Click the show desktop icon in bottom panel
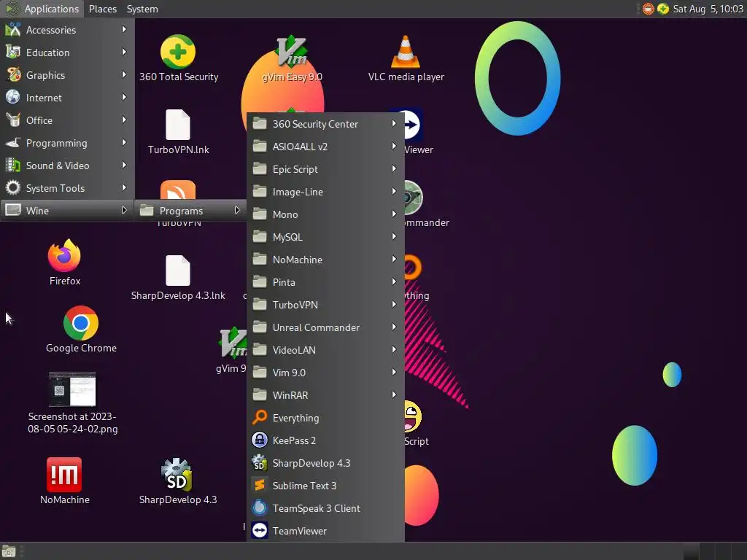Image resolution: width=747 pixels, height=560 pixels. pos(9,551)
